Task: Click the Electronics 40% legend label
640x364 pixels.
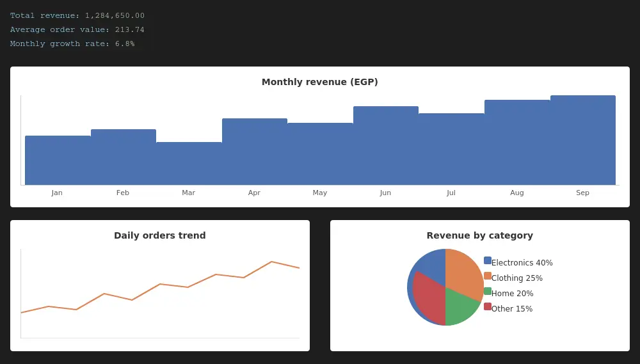Action: click(x=522, y=263)
